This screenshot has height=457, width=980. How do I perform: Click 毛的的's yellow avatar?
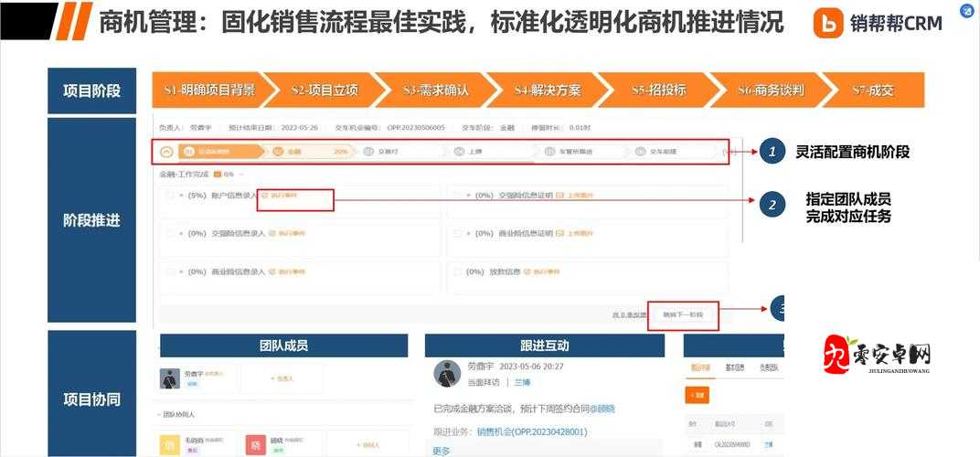(169, 444)
